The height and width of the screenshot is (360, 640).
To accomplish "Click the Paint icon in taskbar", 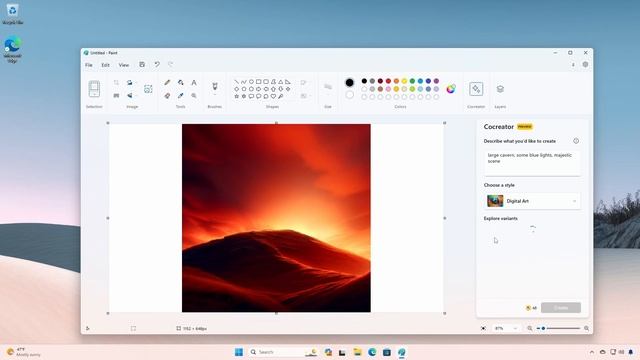I will pyautogui.click(x=402, y=352).
